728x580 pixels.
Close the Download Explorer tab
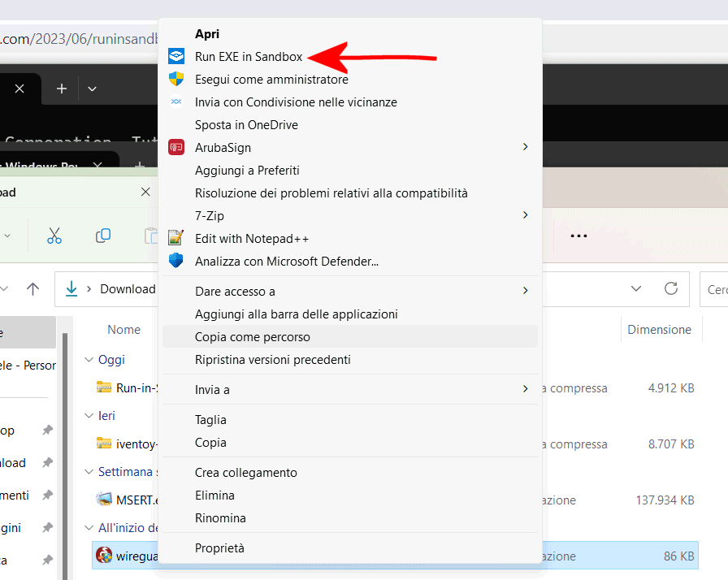click(145, 192)
